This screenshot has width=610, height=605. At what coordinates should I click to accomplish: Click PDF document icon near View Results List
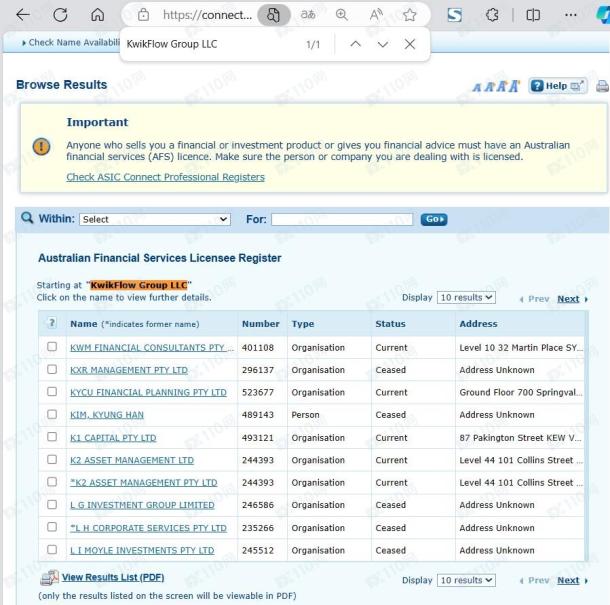click(x=49, y=578)
